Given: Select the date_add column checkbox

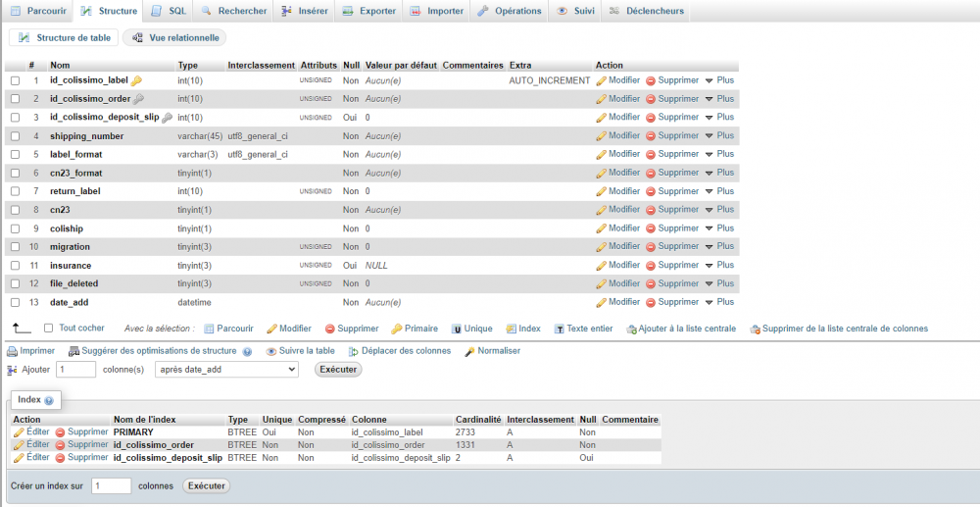Looking at the screenshot, I should coord(15,303).
